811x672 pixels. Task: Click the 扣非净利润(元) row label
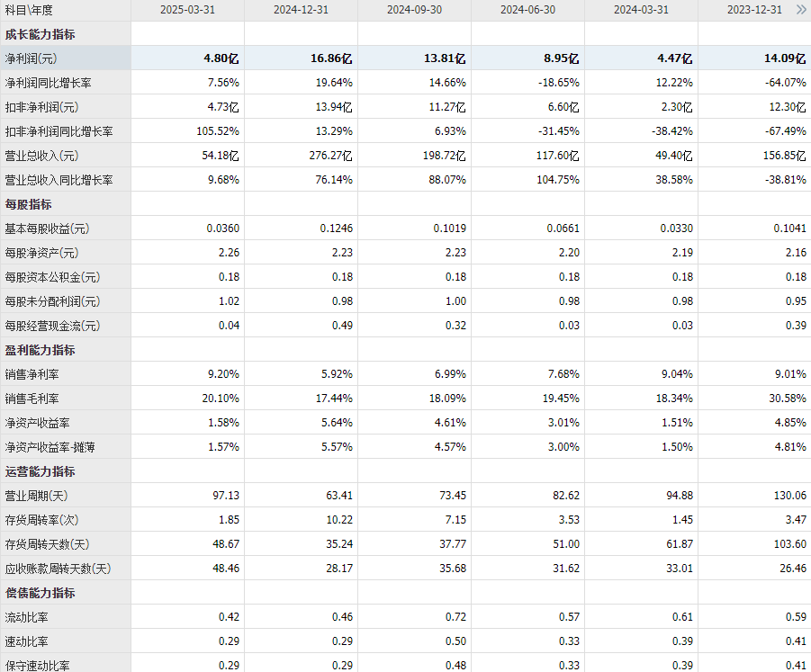41,107
